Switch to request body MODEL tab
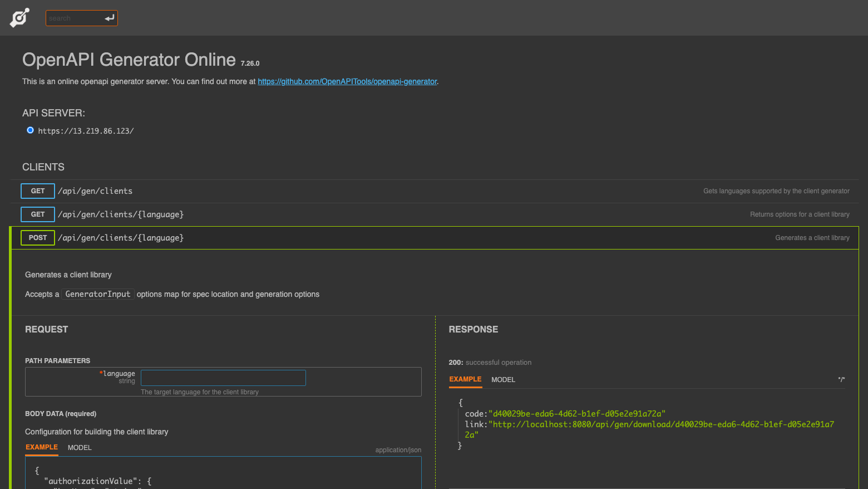The image size is (868, 489). (x=80, y=448)
